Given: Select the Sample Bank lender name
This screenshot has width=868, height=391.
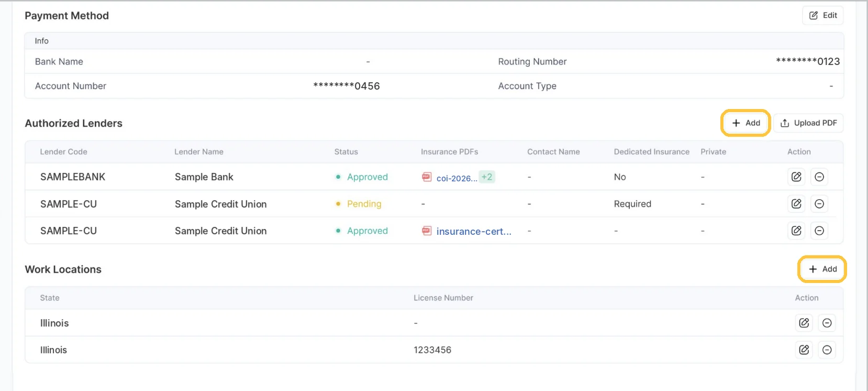Looking at the screenshot, I should 204,177.
